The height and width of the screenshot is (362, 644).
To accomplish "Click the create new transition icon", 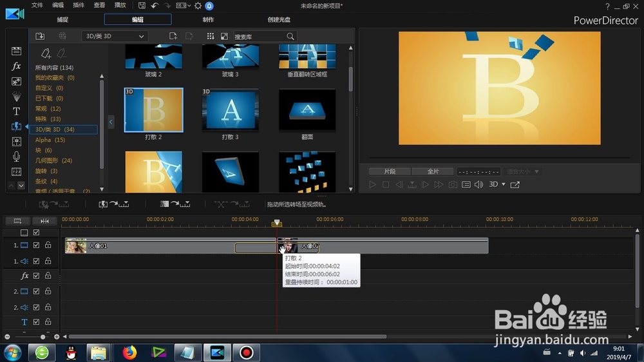I will [173, 36].
